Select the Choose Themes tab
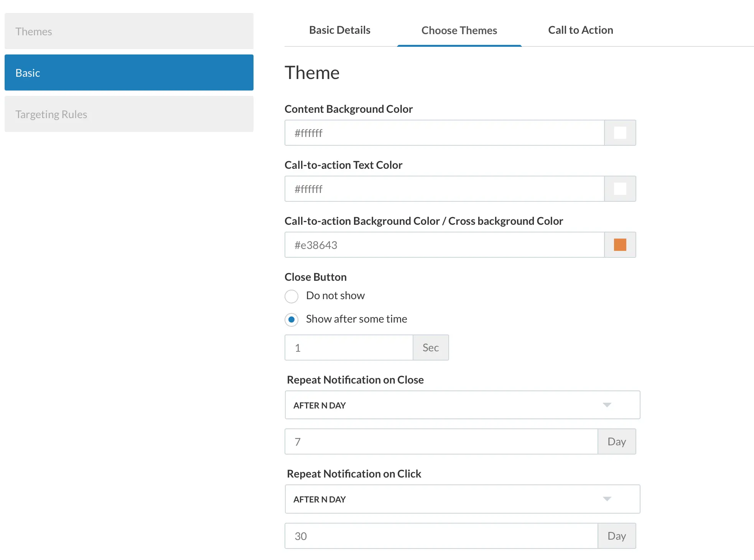Viewport: 754px width, 560px height. pos(459,31)
